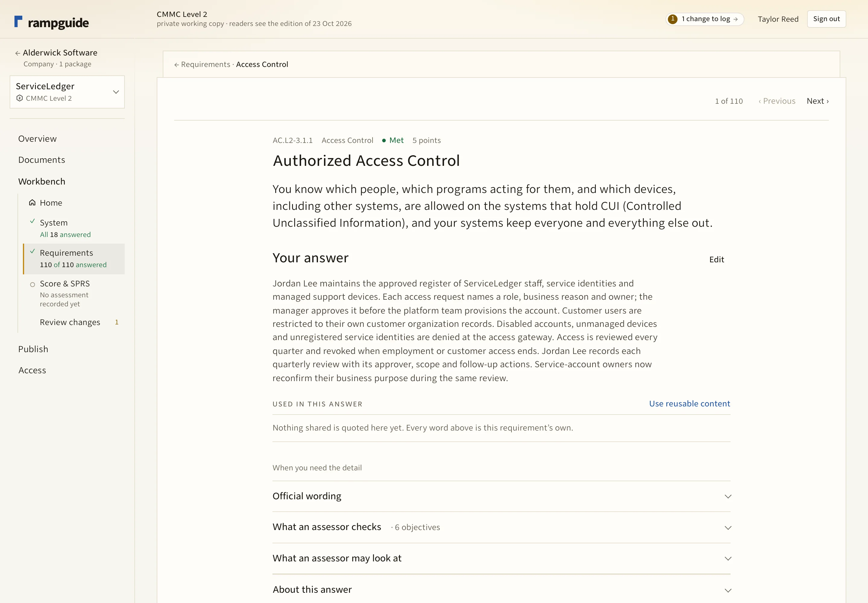The image size is (868, 603).
Task: Open Score & SPRS step
Action: pyautogui.click(x=74, y=294)
